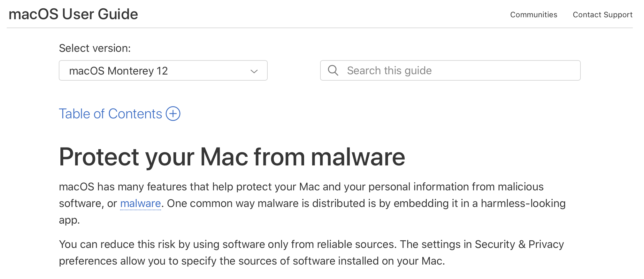Expand the Table of Contents
644x279 pixels.
[x=111, y=114]
